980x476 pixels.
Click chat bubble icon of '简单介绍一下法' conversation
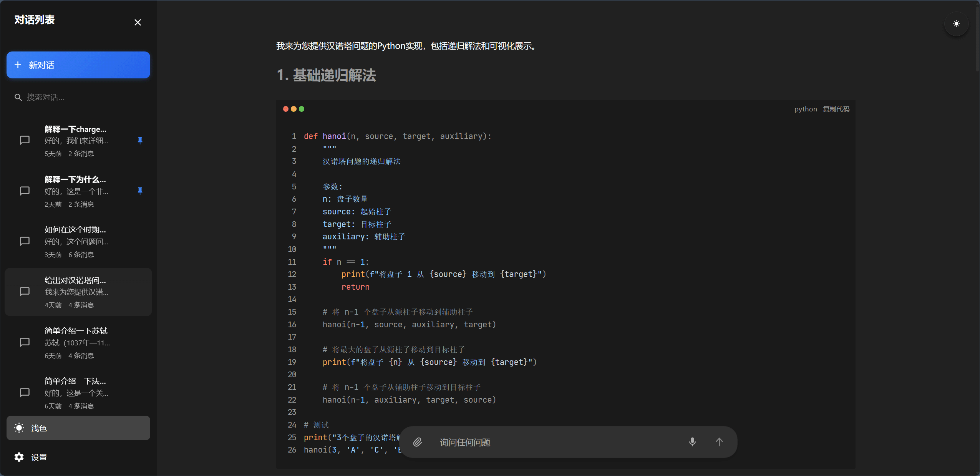pos(25,393)
